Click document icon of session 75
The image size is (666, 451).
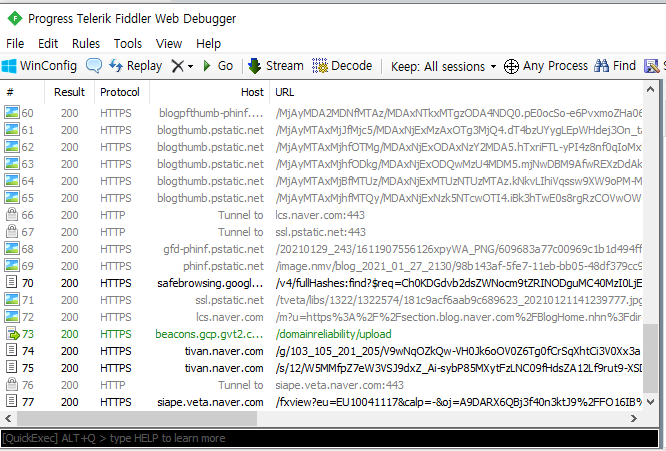click(x=12, y=367)
